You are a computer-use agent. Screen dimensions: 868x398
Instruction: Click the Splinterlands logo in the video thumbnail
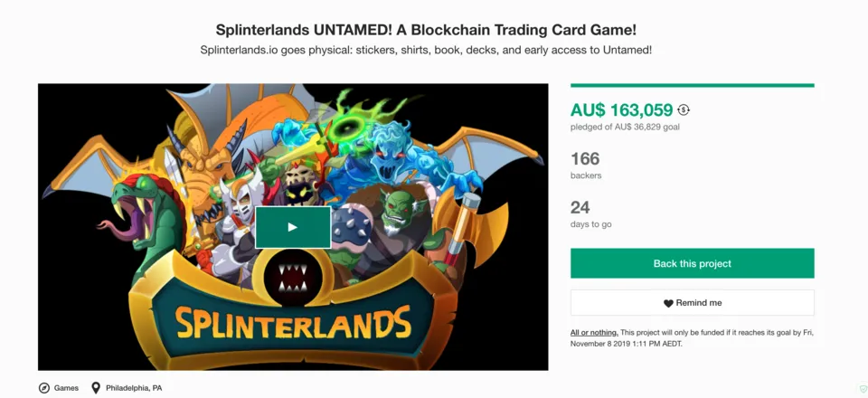click(292, 321)
